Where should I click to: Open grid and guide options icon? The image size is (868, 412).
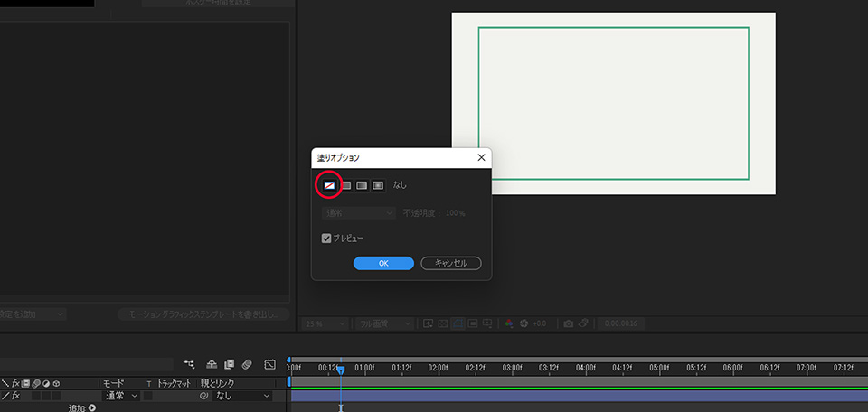click(x=487, y=323)
